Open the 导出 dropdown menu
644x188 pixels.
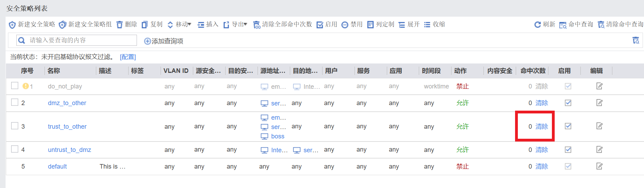[235, 25]
